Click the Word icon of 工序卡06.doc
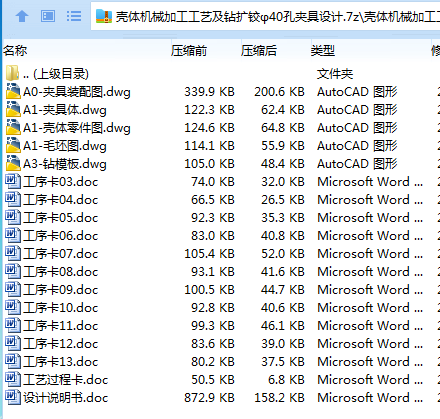Viewport: 440px width, 419px height. tap(13, 235)
